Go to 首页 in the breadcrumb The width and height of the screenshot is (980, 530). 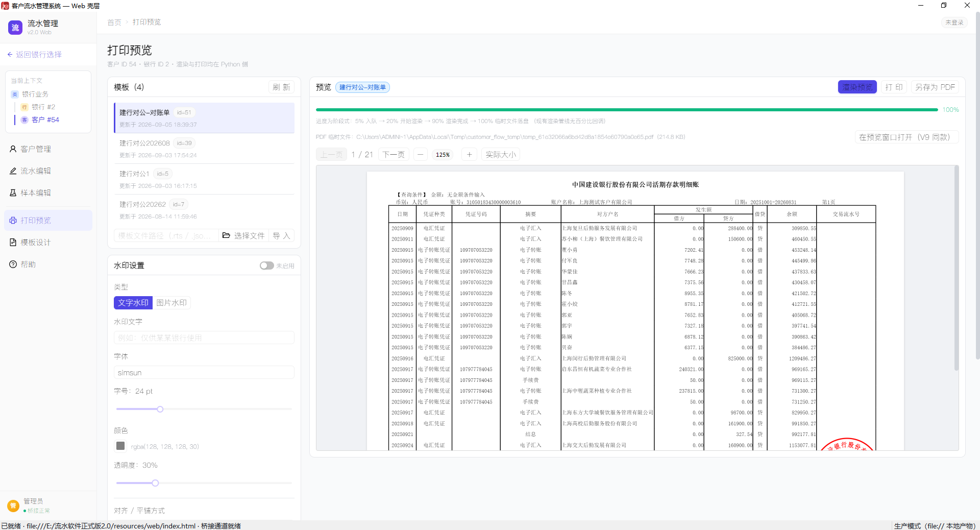point(114,22)
